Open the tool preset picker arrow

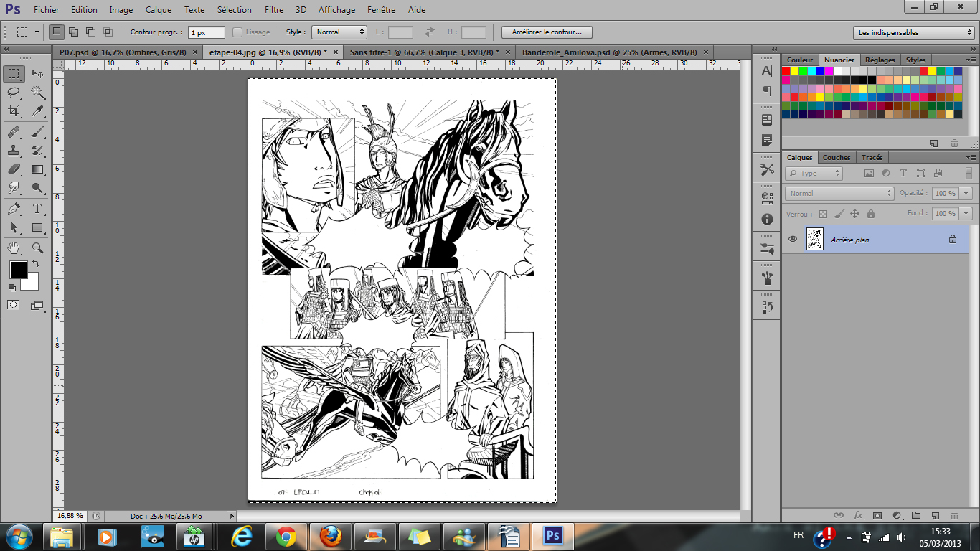pyautogui.click(x=38, y=32)
